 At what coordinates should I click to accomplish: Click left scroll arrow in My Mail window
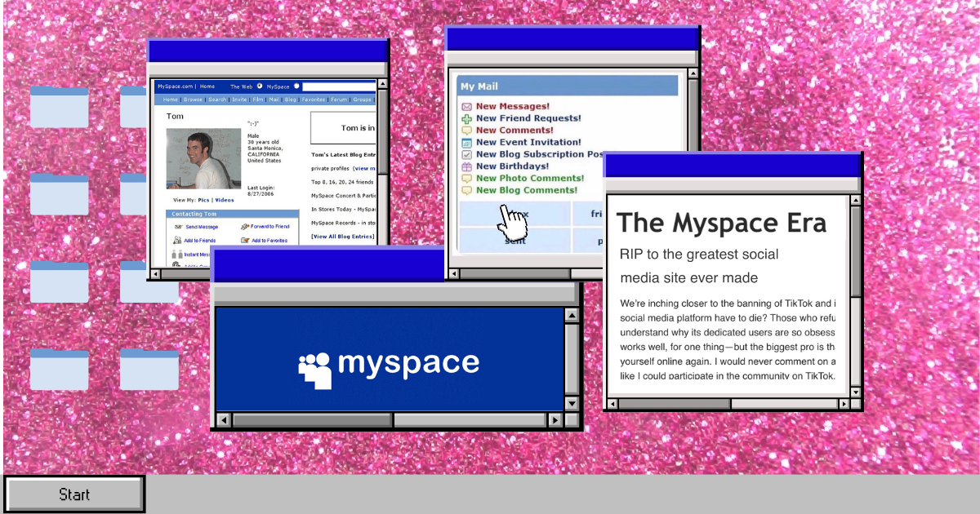[x=454, y=273]
